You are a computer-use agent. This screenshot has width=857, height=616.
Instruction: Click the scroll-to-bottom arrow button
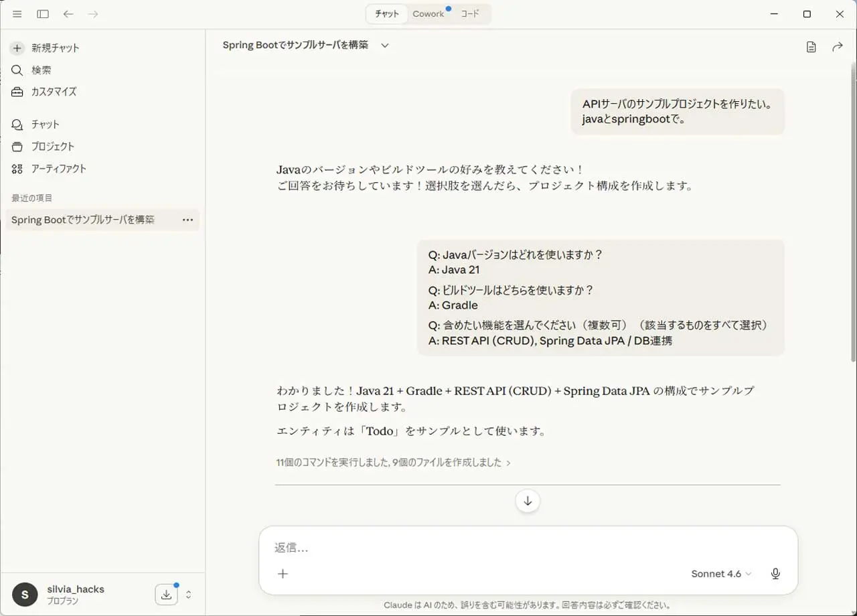528,501
